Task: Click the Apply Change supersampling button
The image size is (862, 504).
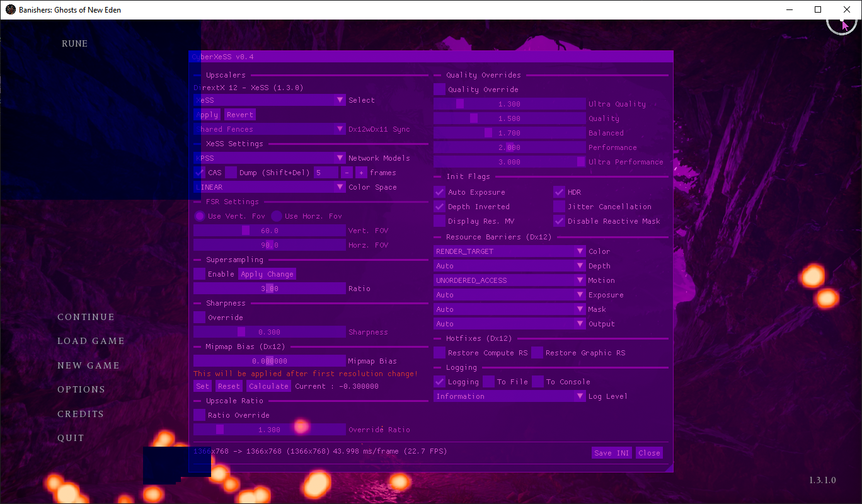Action: click(267, 274)
